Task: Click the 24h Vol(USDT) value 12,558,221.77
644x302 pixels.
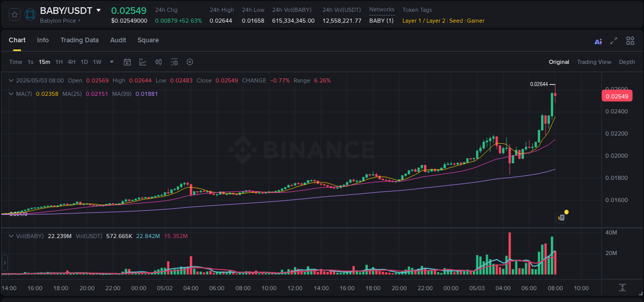Action: pyautogui.click(x=342, y=21)
